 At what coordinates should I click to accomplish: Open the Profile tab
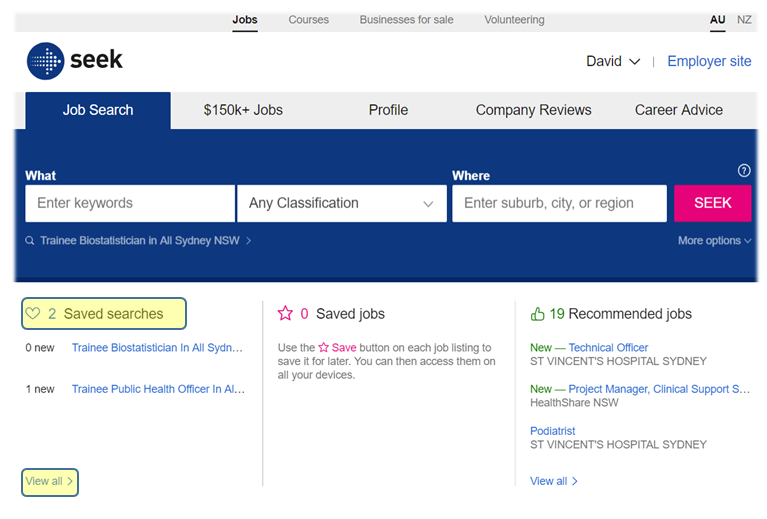388,111
